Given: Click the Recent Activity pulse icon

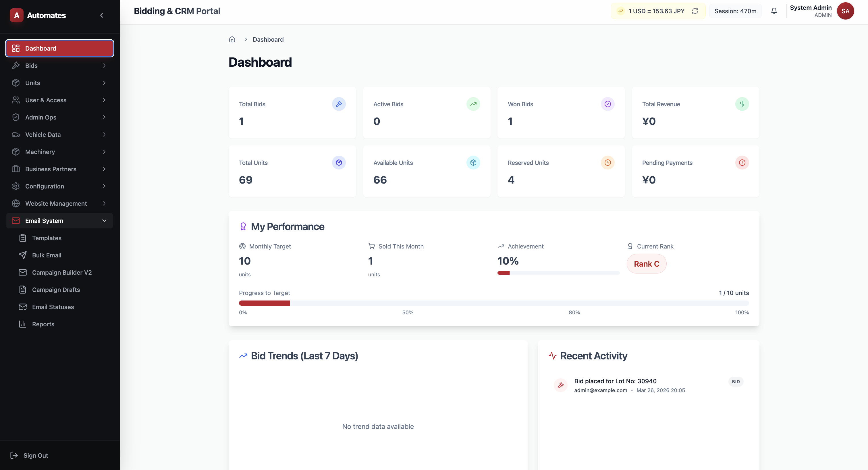Looking at the screenshot, I should (552, 356).
